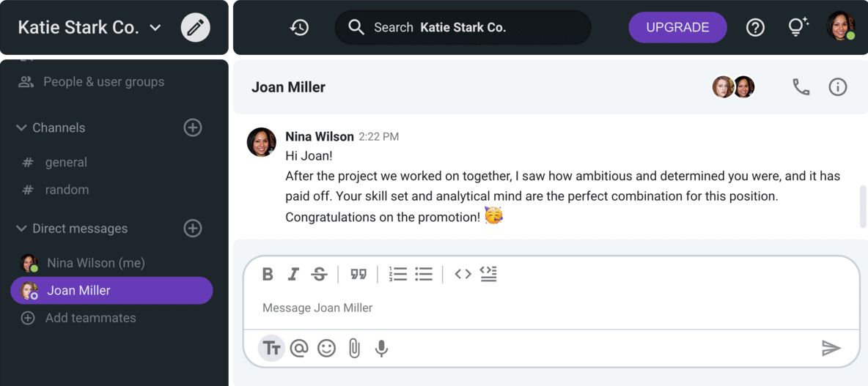Toggle italic formatting in the message editor
The height and width of the screenshot is (386, 868).
tap(293, 274)
